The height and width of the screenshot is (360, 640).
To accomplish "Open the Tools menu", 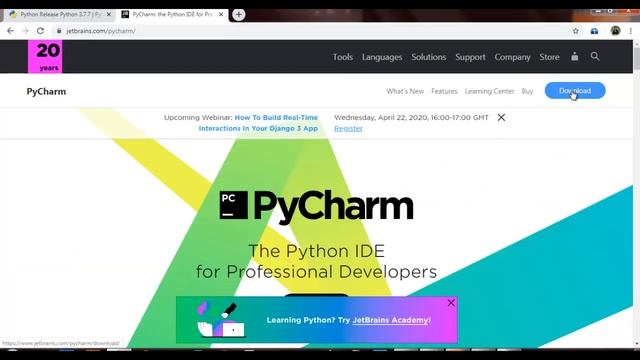I will pos(342,57).
